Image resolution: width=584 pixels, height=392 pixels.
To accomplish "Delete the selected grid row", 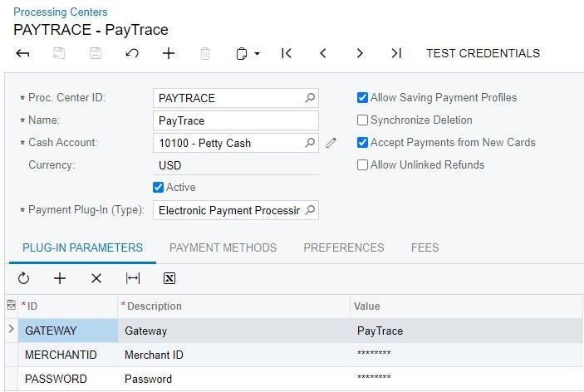I will pyautogui.click(x=96, y=278).
